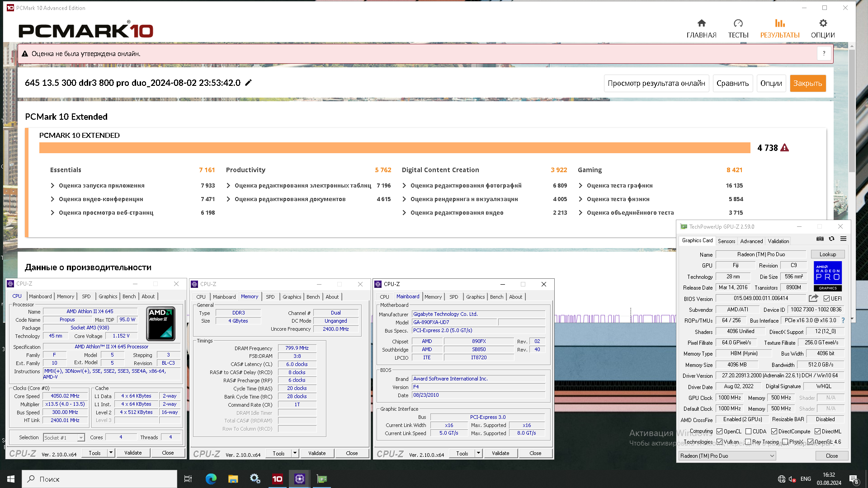
Task: Toggle the Ray Tracing checkbox in GPU-Z
Action: coord(748,442)
